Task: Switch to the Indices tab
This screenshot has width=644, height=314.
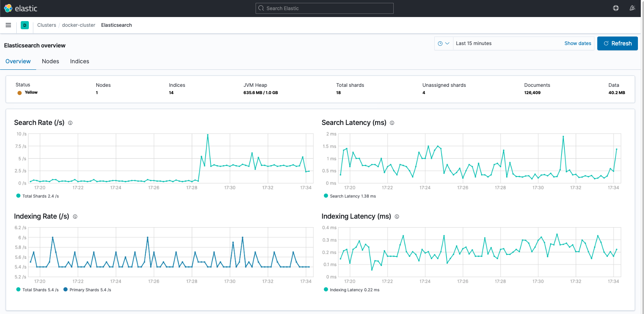Action: 80,61
